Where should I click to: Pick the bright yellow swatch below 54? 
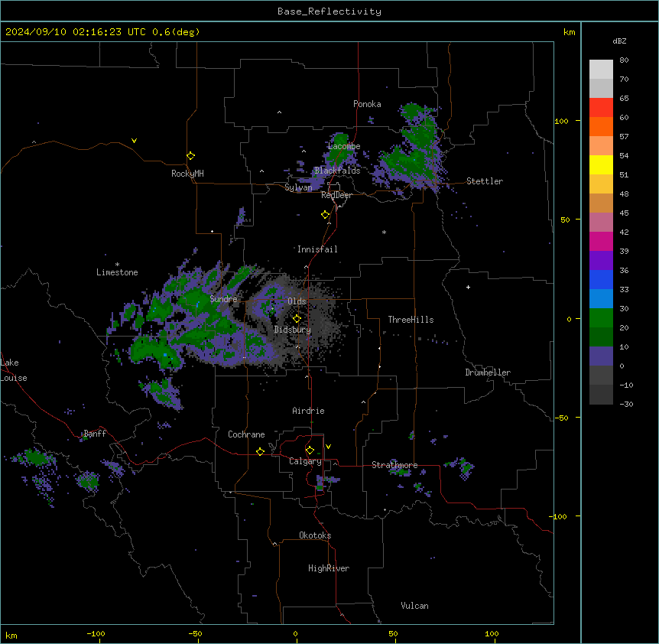click(x=601, y=165)
